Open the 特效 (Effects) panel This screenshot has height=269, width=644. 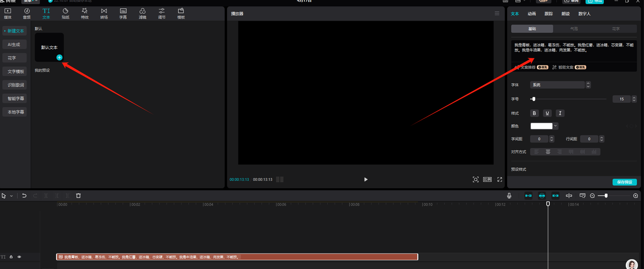85,13
